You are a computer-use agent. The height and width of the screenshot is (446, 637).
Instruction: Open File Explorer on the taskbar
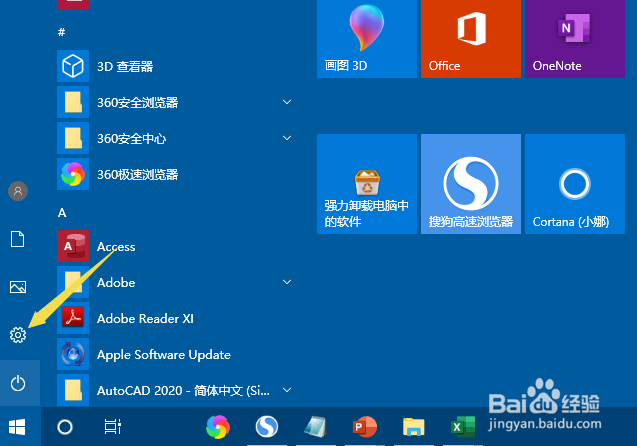(x=414, y=427)
